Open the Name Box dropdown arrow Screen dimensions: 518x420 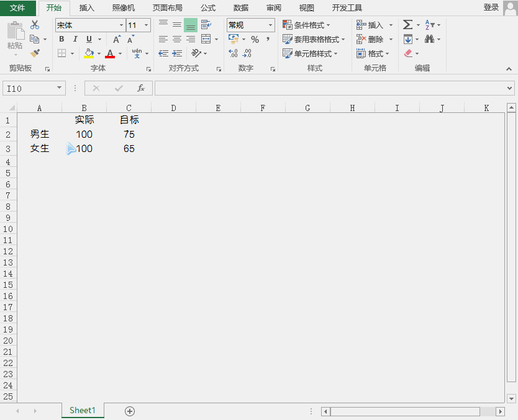(x=60, y=87)
